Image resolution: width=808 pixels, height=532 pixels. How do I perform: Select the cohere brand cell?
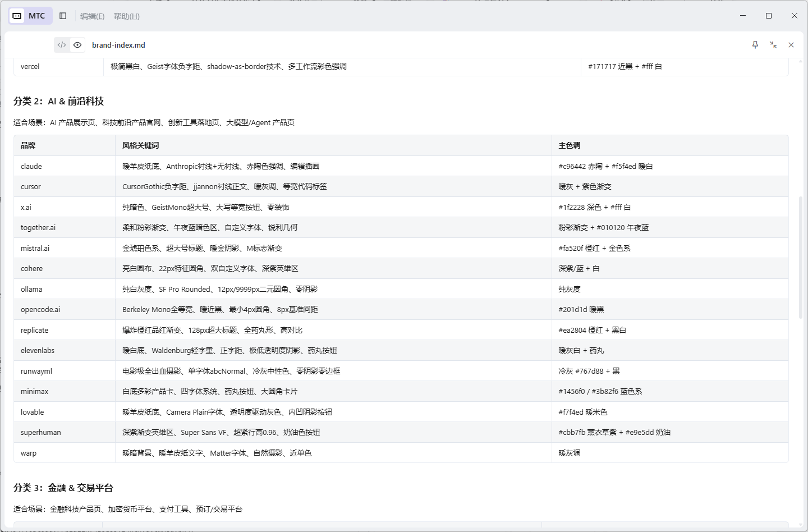pyautogui.click(x=65, y=268)
